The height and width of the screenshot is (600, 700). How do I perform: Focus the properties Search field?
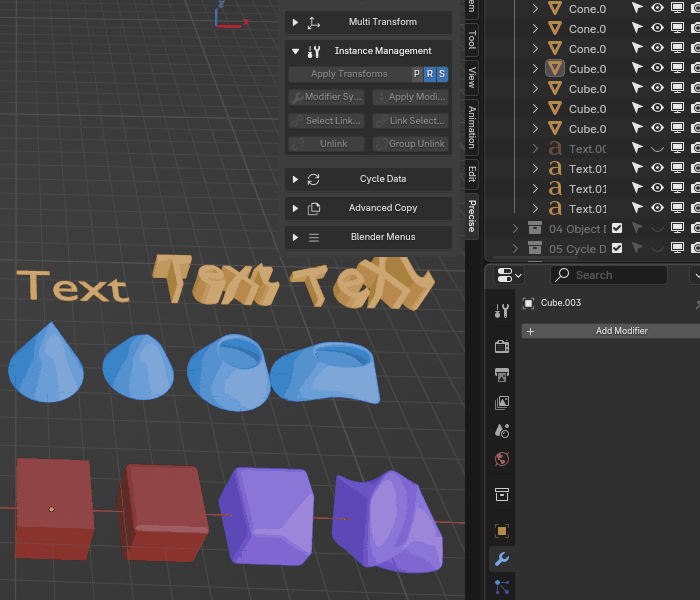(609, 275)
